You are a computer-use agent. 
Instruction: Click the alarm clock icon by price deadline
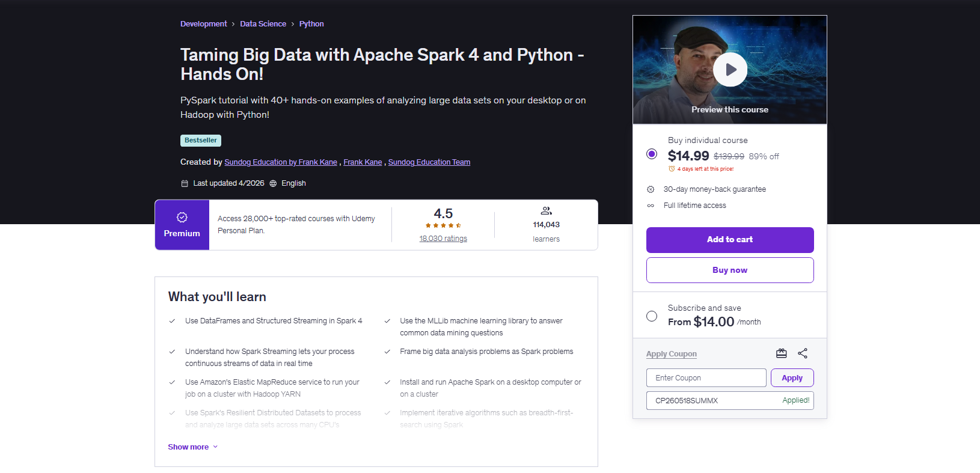coord(672,169)
